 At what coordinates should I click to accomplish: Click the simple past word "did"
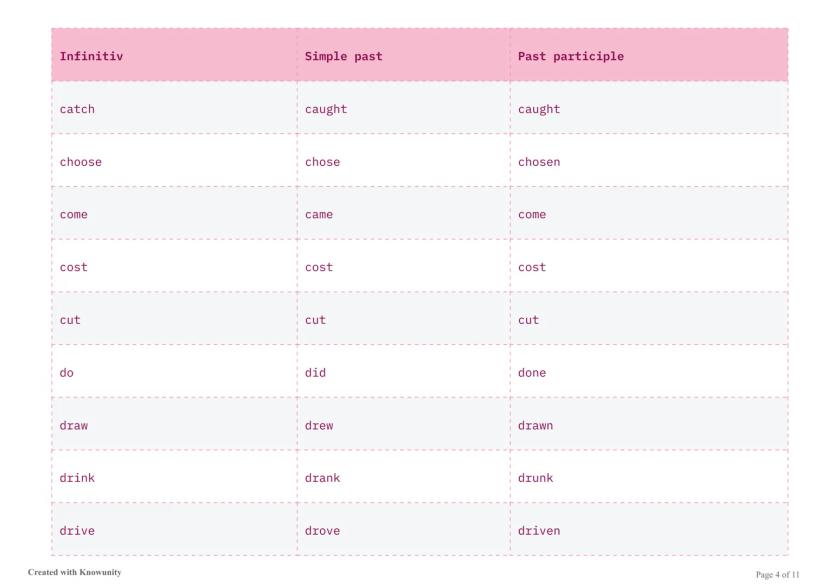(315, 373)
